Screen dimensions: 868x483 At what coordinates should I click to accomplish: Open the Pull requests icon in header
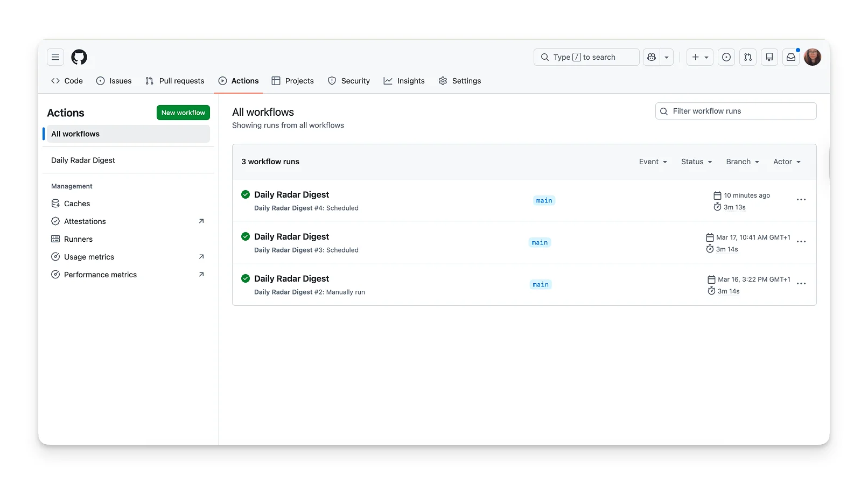coord(748,57)
